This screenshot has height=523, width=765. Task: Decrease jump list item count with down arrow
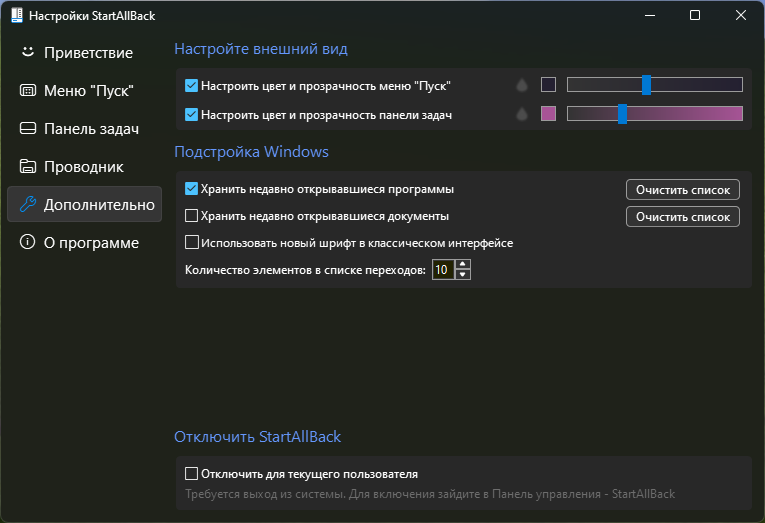click(462, 274)
